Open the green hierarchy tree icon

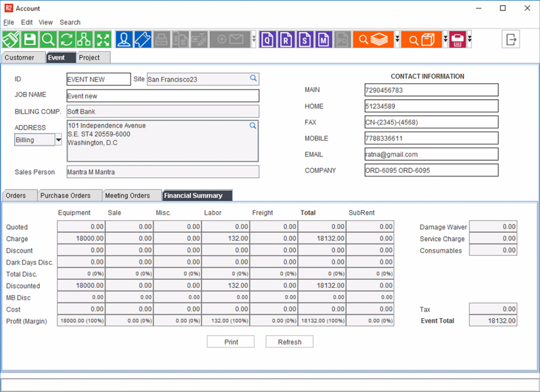pos(84,39)
